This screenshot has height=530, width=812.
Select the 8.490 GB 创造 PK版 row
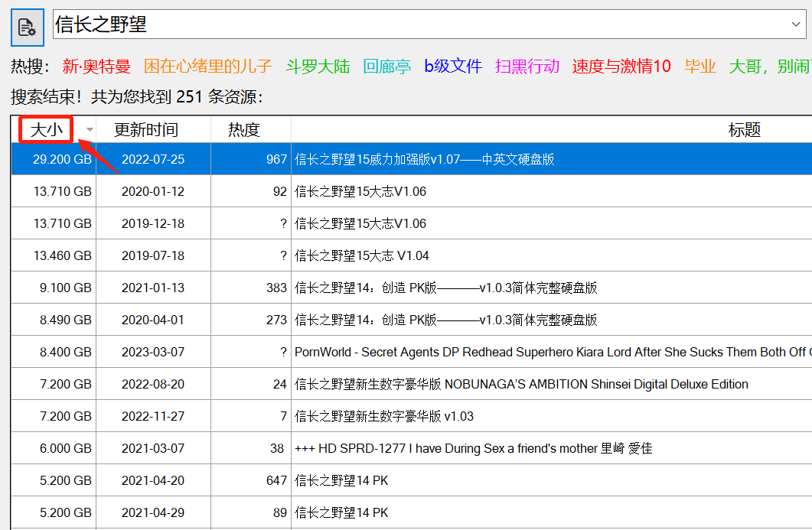412,320
